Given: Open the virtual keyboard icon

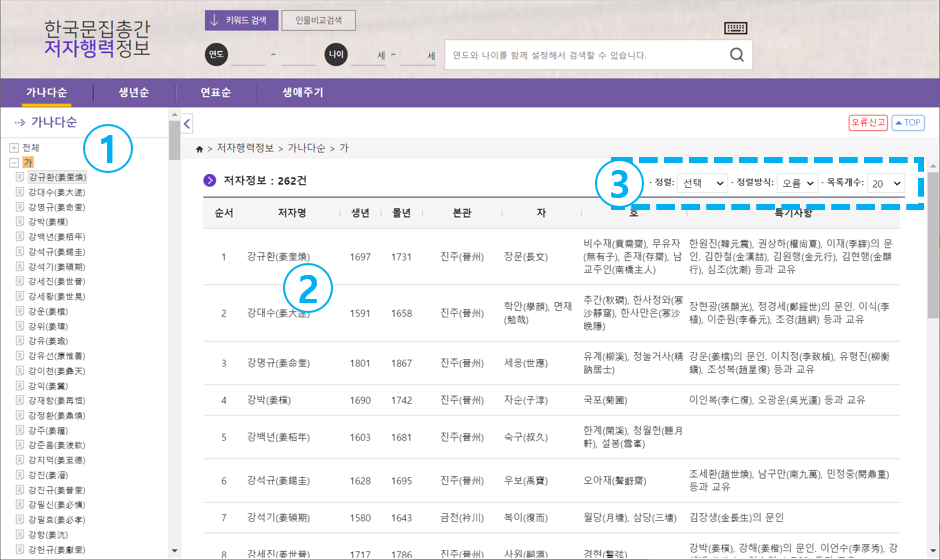Looking at the screenshot, I should (735, 28).
